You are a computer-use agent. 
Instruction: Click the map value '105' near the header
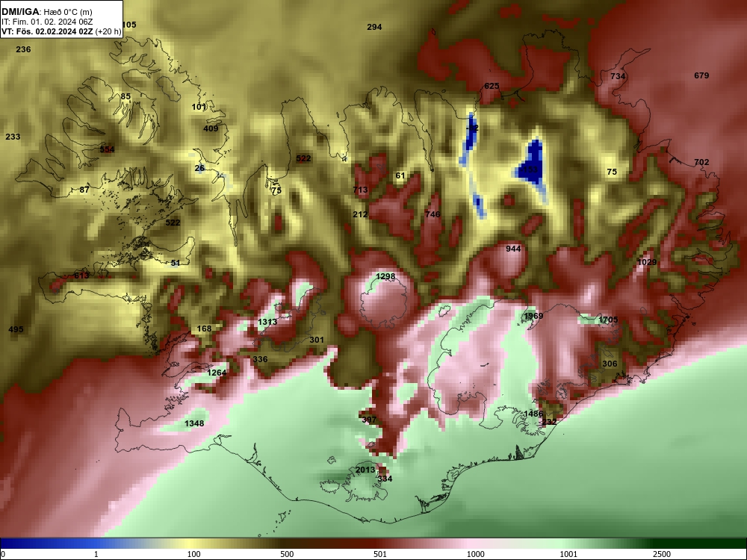pos(129,25)
